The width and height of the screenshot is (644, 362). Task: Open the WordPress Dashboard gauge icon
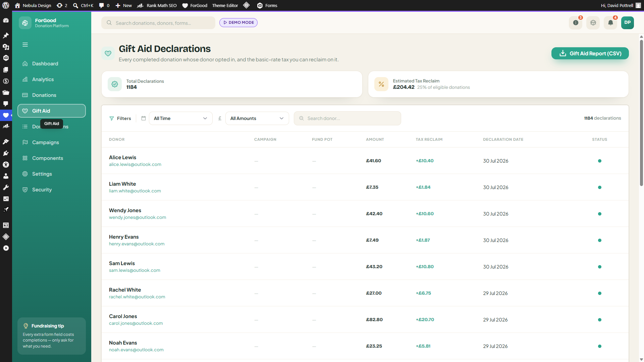6,20
